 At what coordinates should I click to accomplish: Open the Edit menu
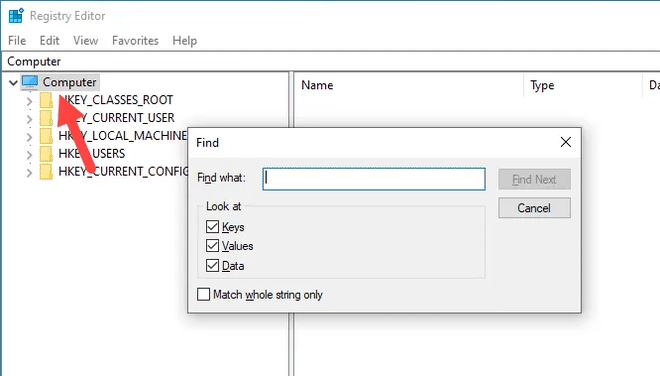tap(49, 40)
